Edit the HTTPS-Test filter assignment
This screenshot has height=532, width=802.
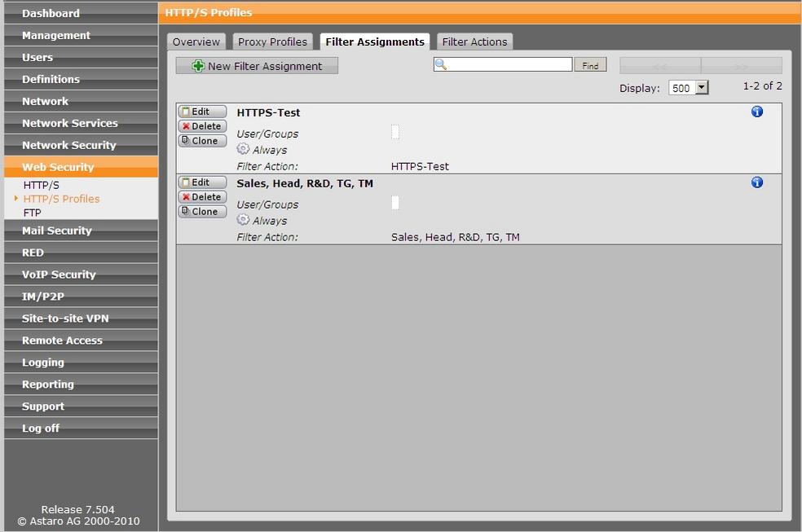pyautogui.click(x=202, y=112)
